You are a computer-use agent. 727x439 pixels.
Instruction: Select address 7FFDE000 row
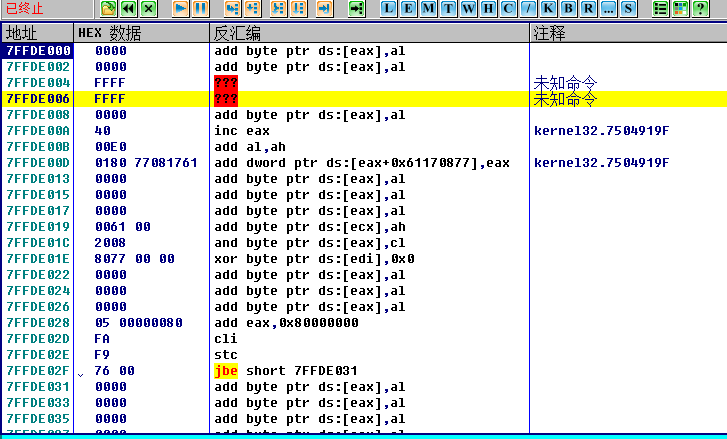(38, 51)
